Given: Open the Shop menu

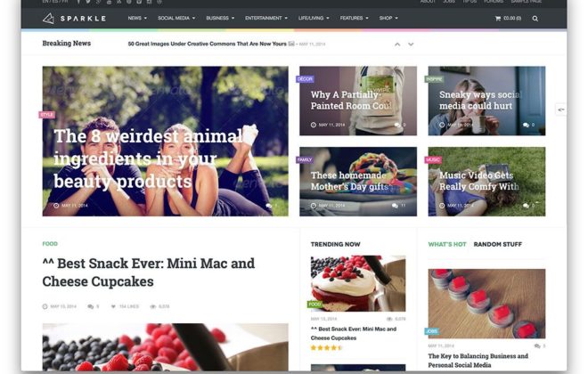Looking at the screenshot, I should [388, 18].
